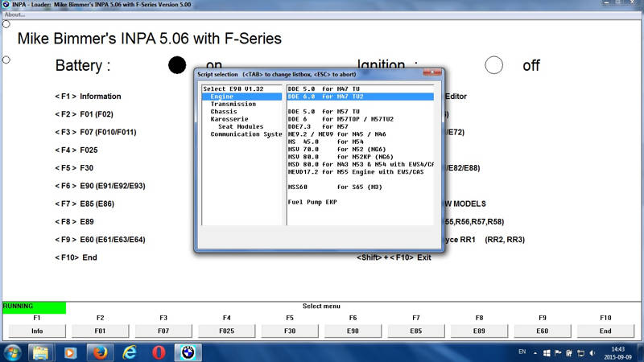Open Windows Explorer folder icon
This screenshot has width=644, height=362.
click(39, 352)
